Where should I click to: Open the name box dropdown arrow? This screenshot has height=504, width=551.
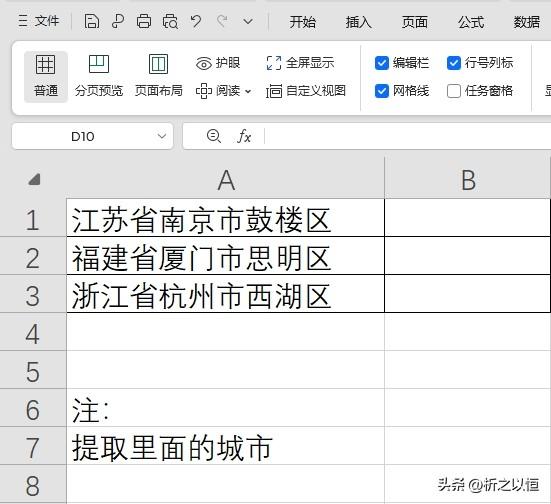point(162,136)
